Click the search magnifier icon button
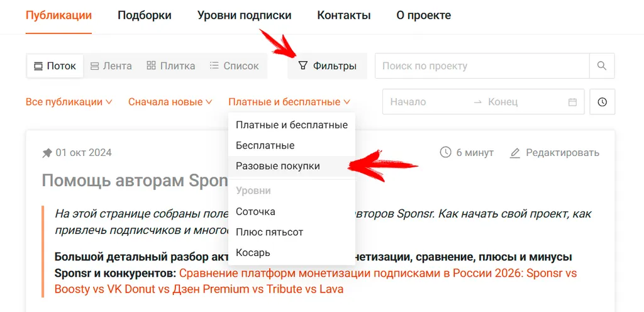 pyautogui.click(x=602, y=65)
